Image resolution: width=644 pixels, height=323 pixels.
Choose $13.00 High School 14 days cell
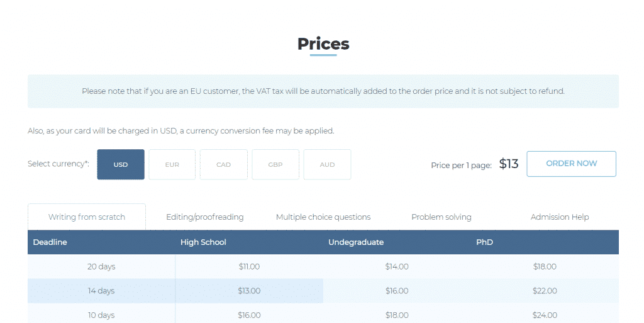[x=249, y=290]
